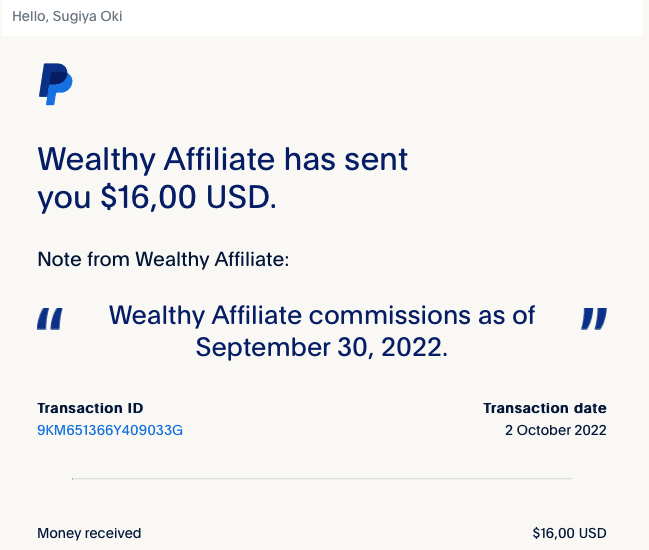Click the "you $16,00 USD." headline amount
The height and width of the screenshot is (550, 649).
click(x=157, y=197)
